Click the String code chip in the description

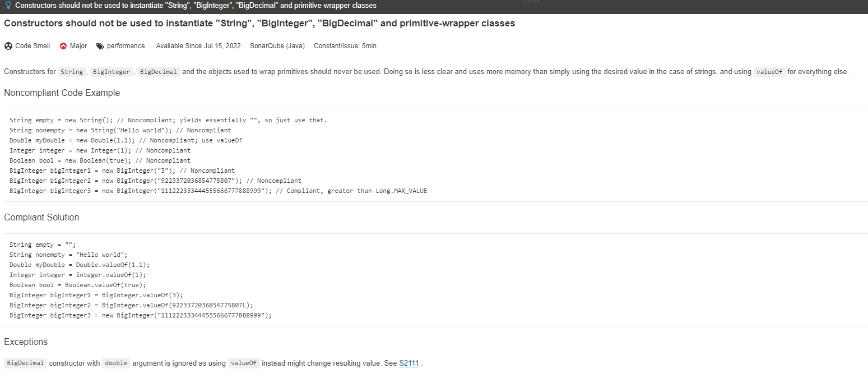tap(72, 71)
